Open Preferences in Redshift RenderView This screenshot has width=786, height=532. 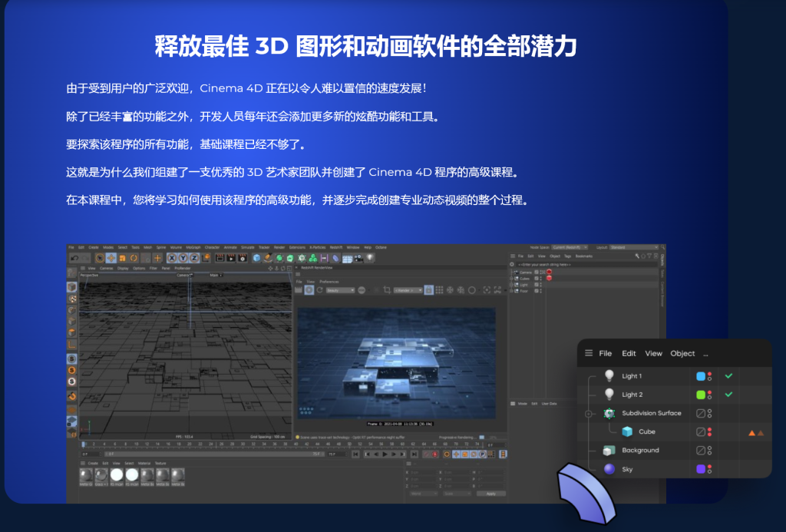coord(329,282)
